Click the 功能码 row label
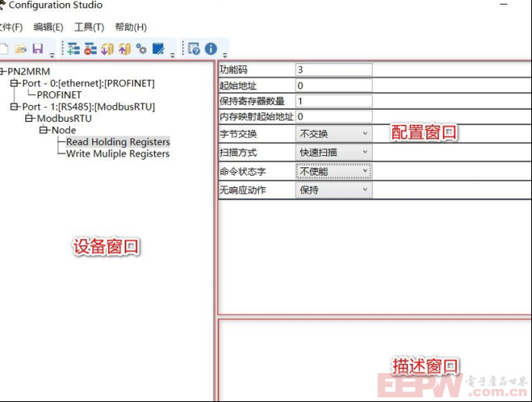The height and width of the screenshot is (402, 532). click(233, 70)
